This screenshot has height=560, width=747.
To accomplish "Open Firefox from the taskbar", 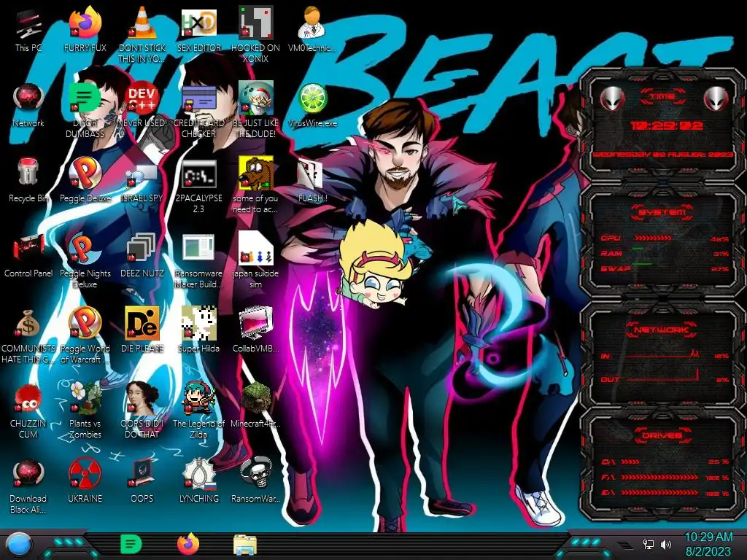I will (x=188, y=544).
